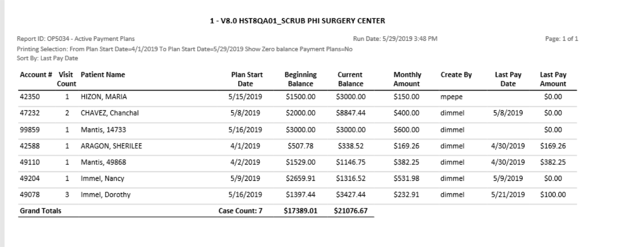Click the Plan Start Date column header
This screenshot has height=247, width=644.
pyautogui.click(x=247, y=79)
